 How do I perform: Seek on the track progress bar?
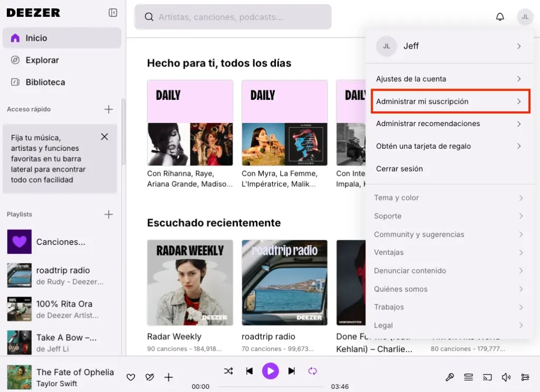(x=271, y=387)
